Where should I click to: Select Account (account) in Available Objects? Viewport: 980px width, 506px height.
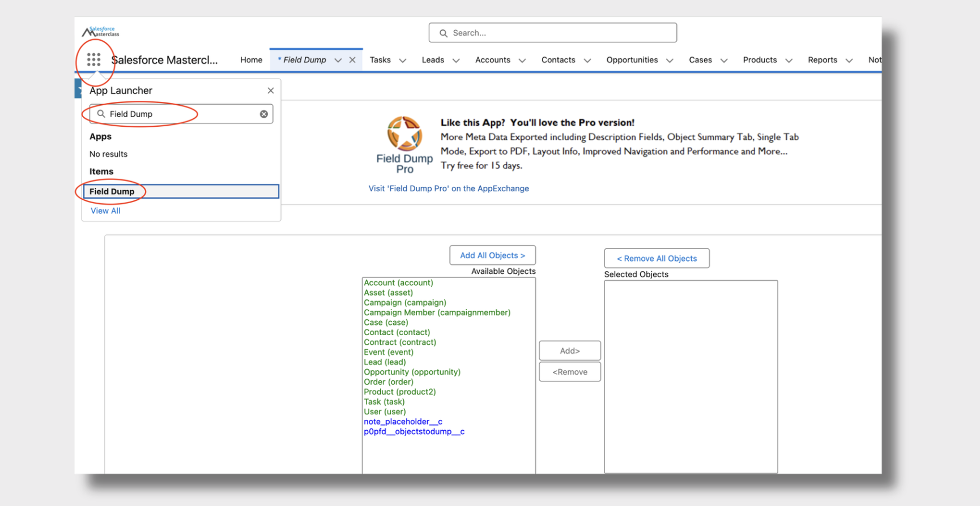tap(398, 282)
